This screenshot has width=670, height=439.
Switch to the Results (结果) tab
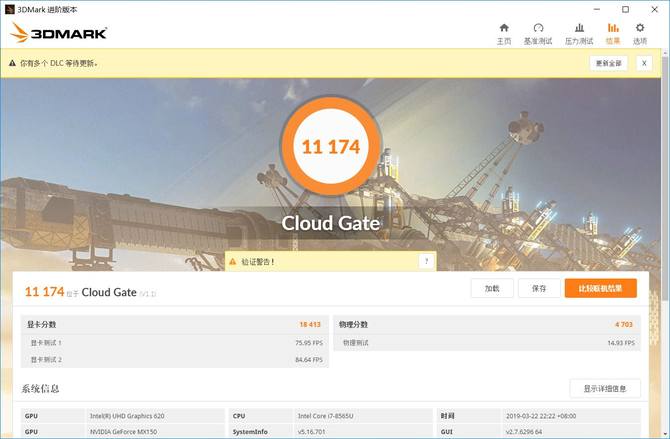(x=613, y=34)
